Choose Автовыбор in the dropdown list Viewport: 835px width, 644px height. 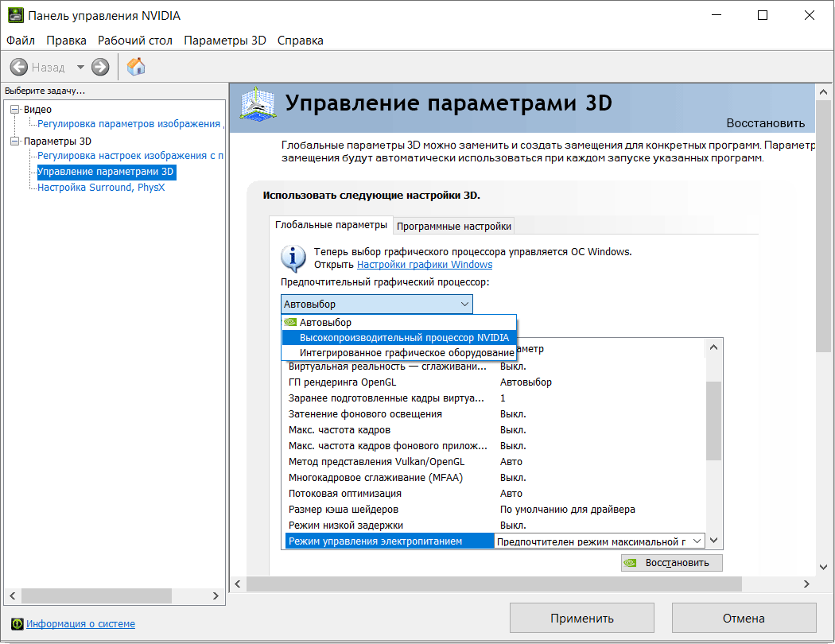[x=399, y=322]
